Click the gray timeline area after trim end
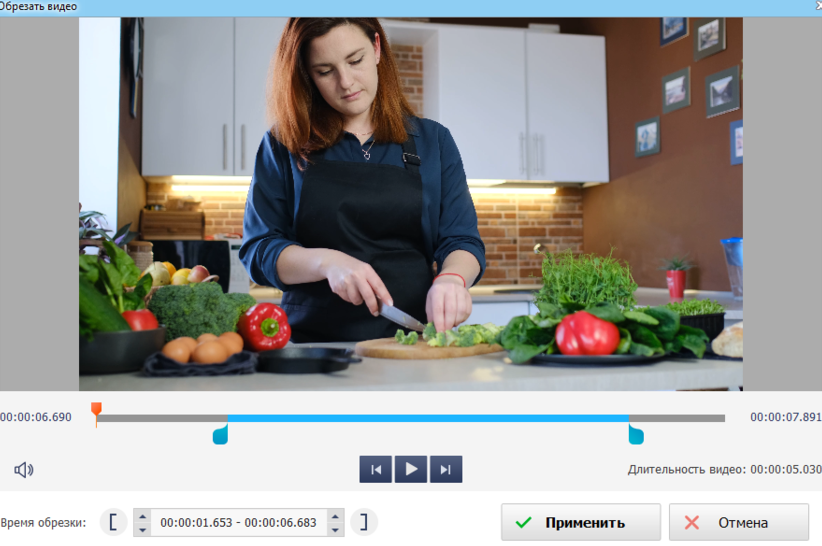 pos(677,418)
